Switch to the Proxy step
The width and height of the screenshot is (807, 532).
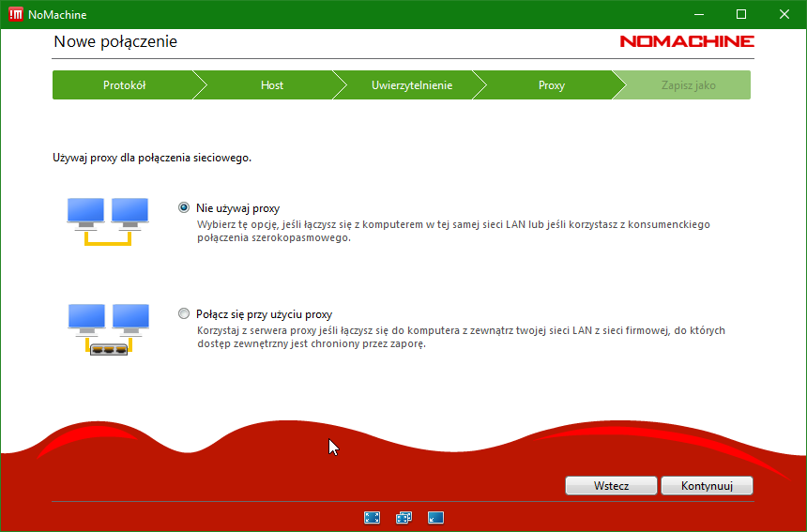(551, 85)
